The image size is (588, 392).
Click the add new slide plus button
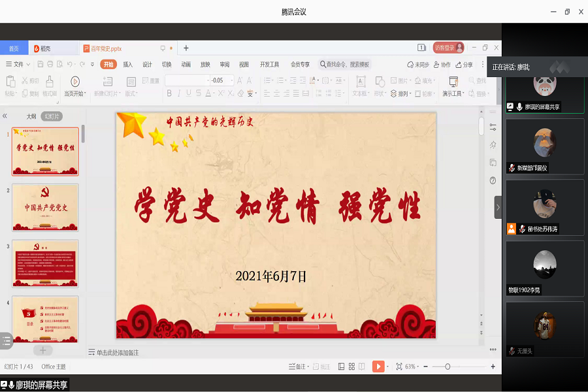coord(43,350)
